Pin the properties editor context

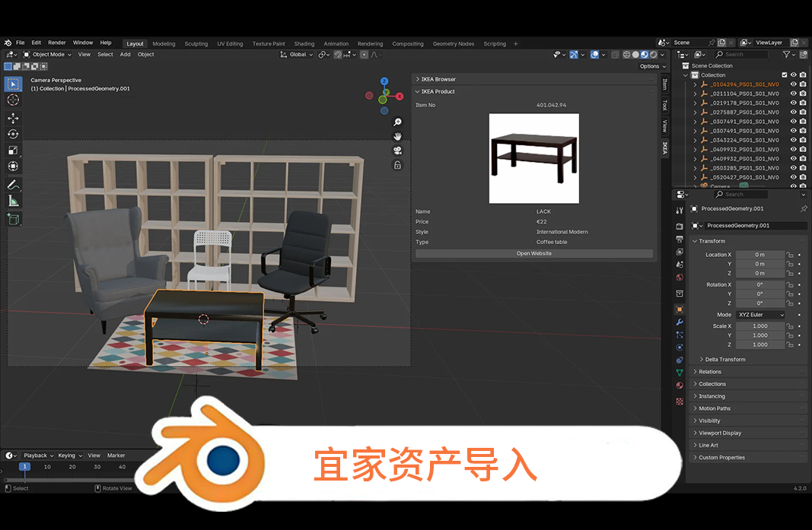tap(804, 208)
